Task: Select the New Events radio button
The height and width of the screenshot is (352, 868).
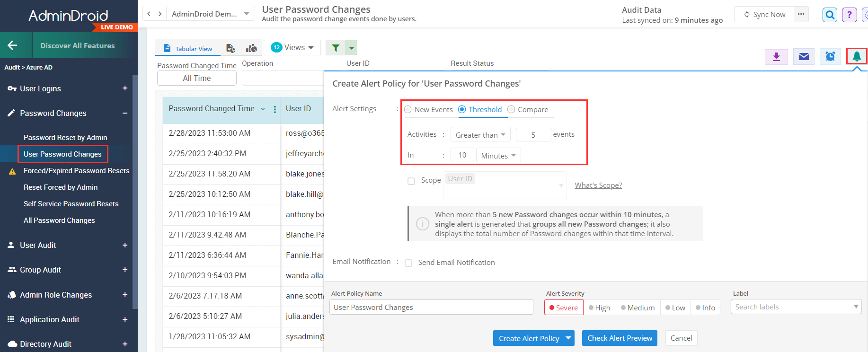Action: (408, 109)
